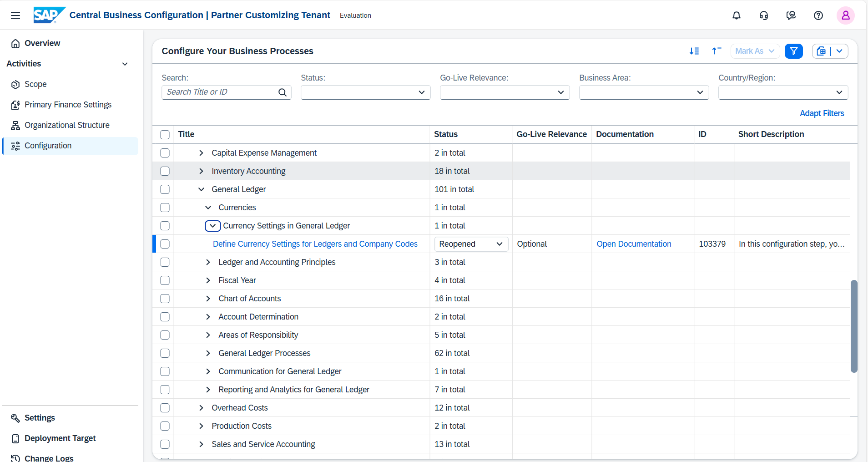Click the vertical table scrollbar
This screenshot has height=462, width=868.
(854, 326)
